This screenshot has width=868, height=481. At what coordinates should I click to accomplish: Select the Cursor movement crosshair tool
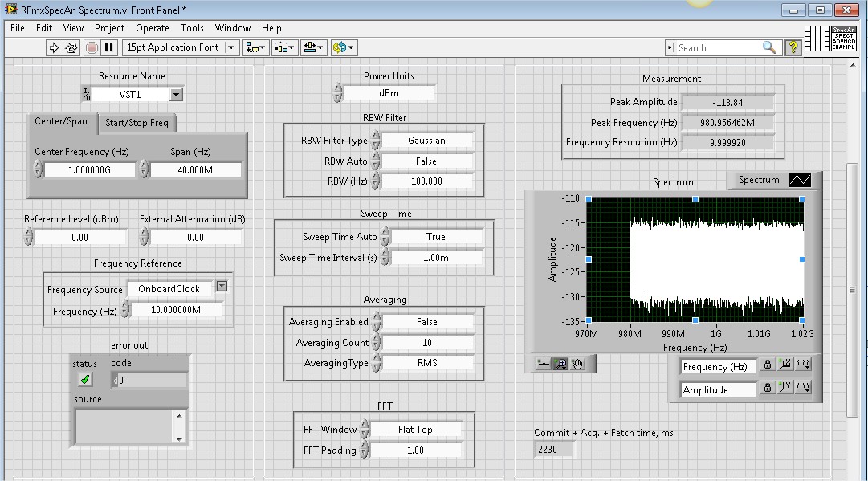click(544, 363)
